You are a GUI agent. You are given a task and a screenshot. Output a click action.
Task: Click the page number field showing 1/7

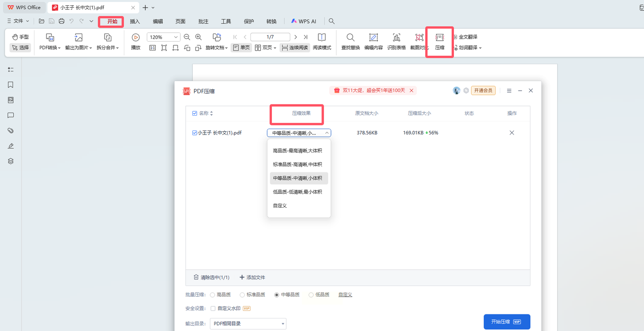pyautogui.click(x=270, y=37)
